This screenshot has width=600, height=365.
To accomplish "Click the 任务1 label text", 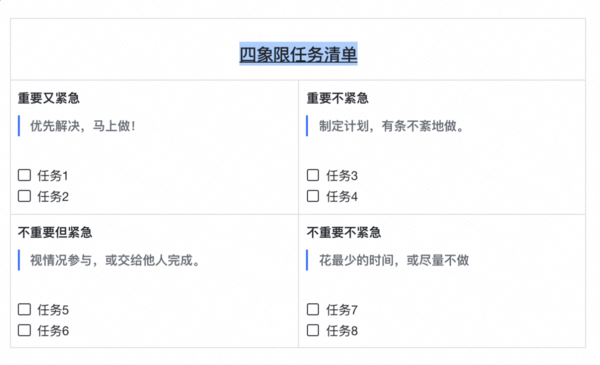I will (x=53, y=176).
